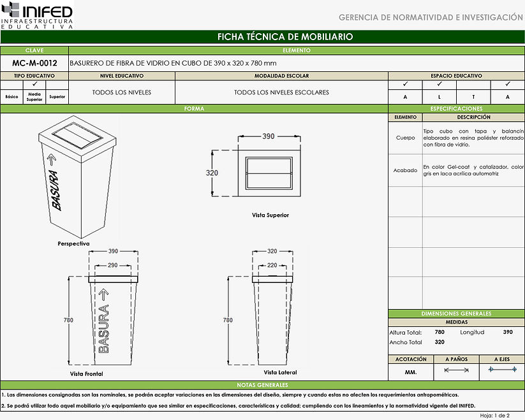Viewport: 525px width, 420px height.
Task: Click the "Cuerpo" element cell
Action: coord(406,138)
